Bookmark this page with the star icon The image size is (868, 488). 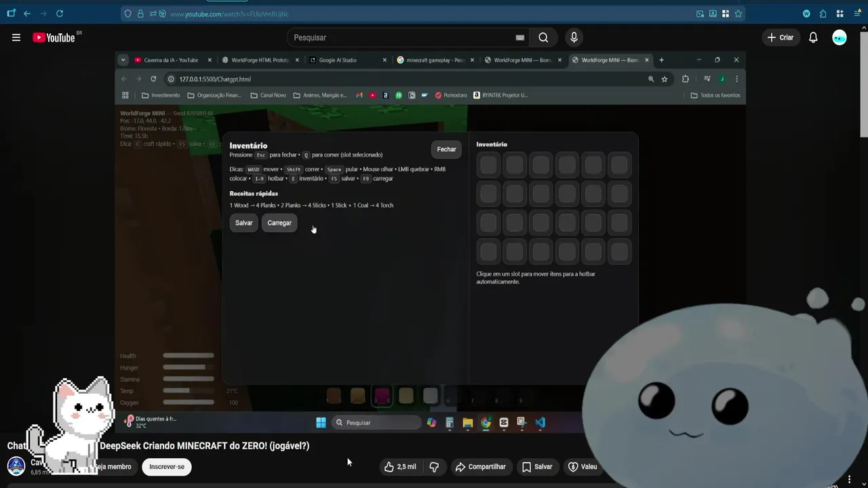[738, 14]
